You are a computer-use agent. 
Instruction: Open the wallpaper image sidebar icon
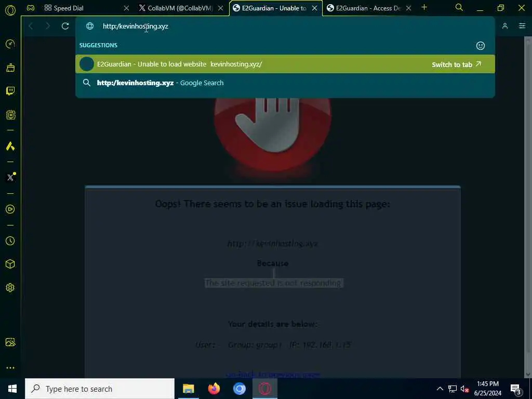coord(10,342)
